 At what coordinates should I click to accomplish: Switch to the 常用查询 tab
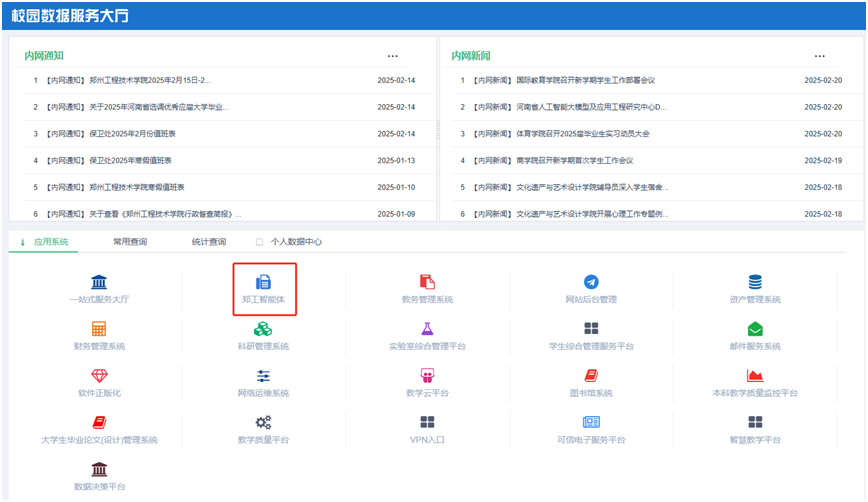(x=130, y=242)
